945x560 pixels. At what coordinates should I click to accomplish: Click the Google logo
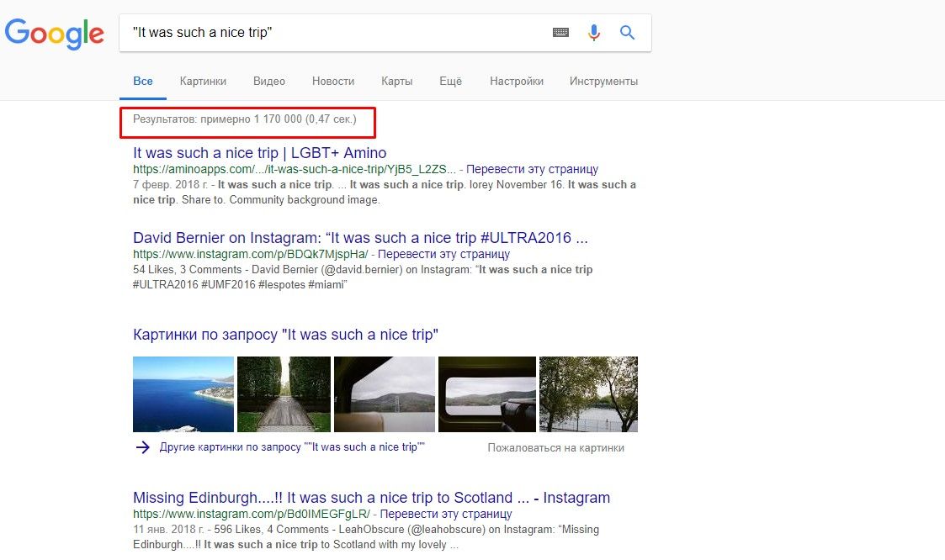pos(54,34)
